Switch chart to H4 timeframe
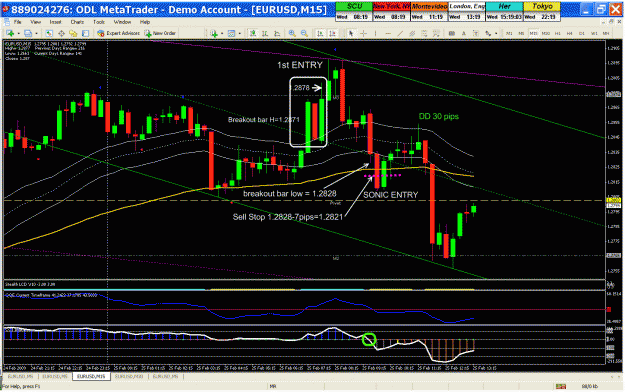Screen dimensions: 625x392 (x=570, y=33)
